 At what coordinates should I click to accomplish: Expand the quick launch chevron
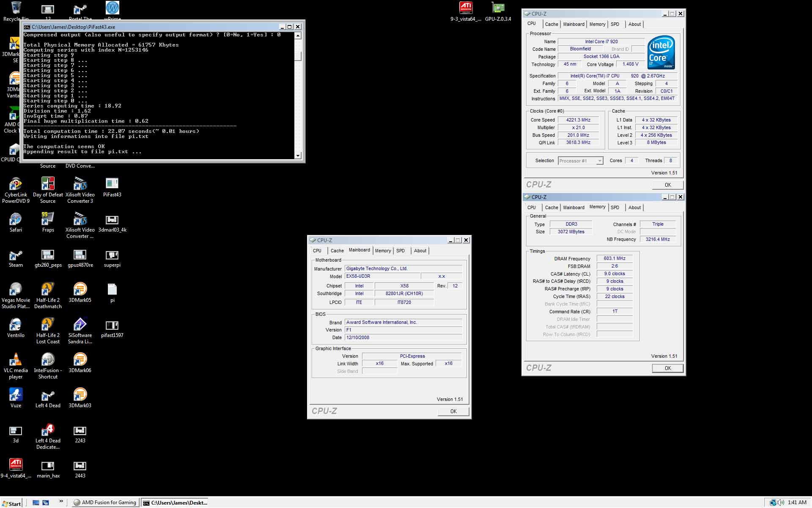(x=61, y=502)
